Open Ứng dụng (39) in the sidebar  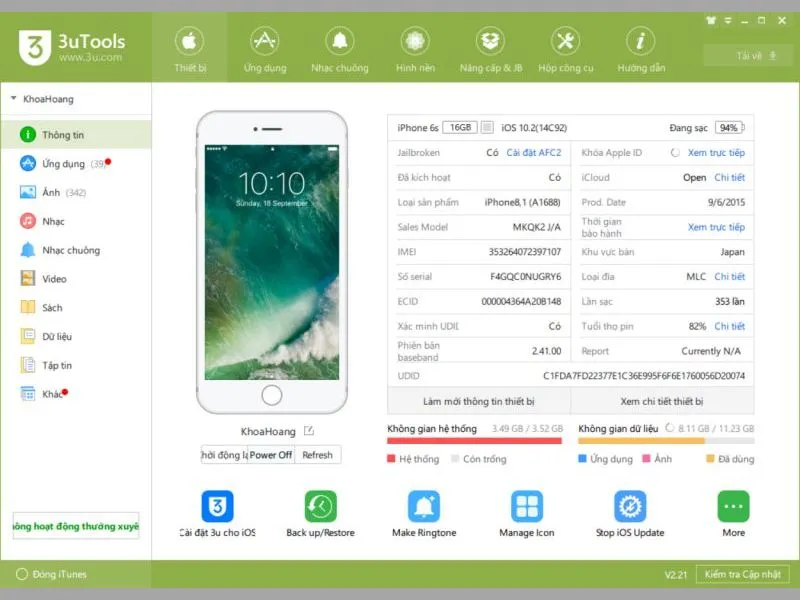click(x=76, y=164)
